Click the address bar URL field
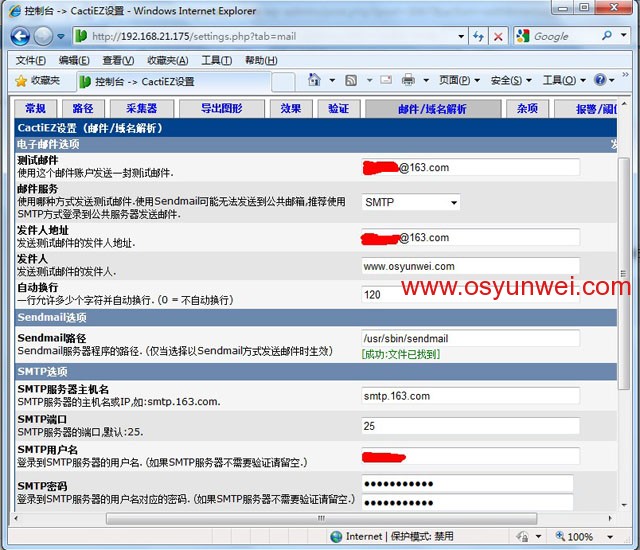The height and width of the screenshot is (550, 640). tap(265, 36)
